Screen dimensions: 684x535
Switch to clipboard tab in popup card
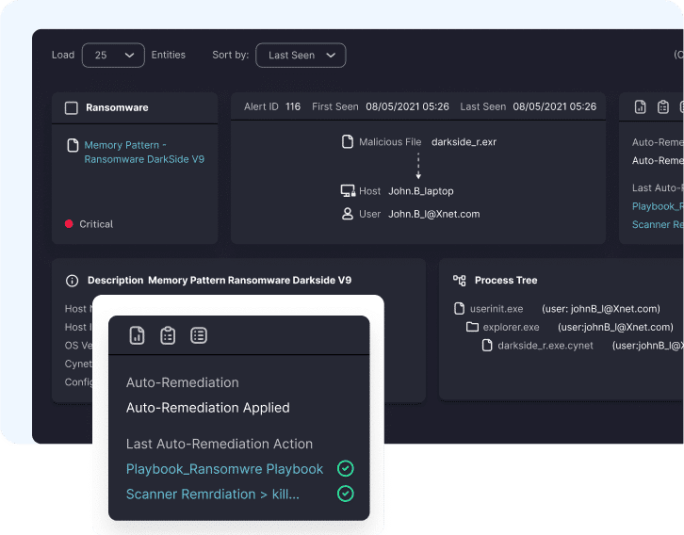(x=168, y=335)
